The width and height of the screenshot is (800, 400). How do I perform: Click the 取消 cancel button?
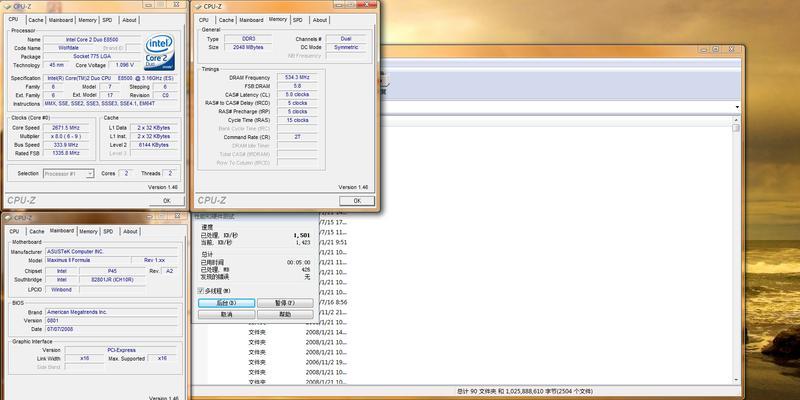pos(226,314)
